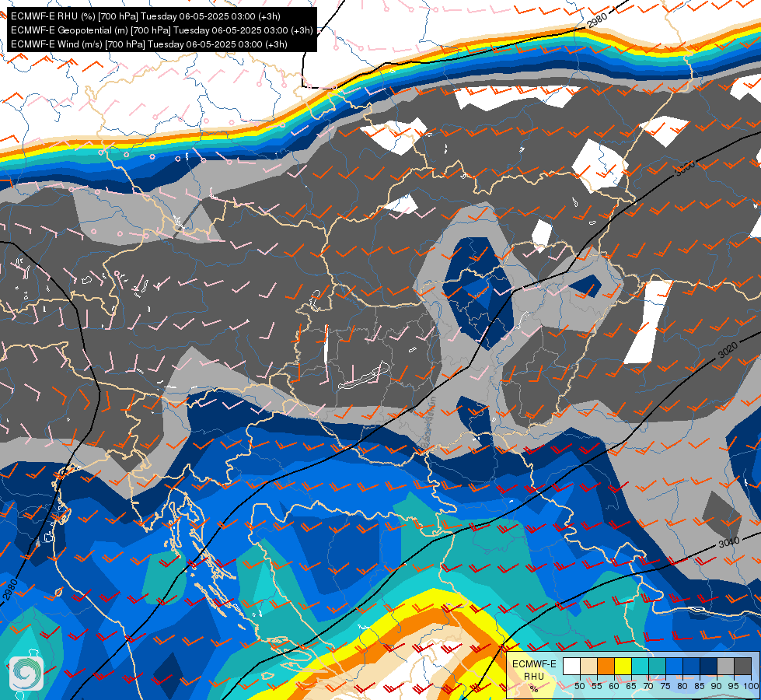The image size is (761, 700).
Task: Click the light gray 90-95 legend swatch
Action: tap(725, 666)
